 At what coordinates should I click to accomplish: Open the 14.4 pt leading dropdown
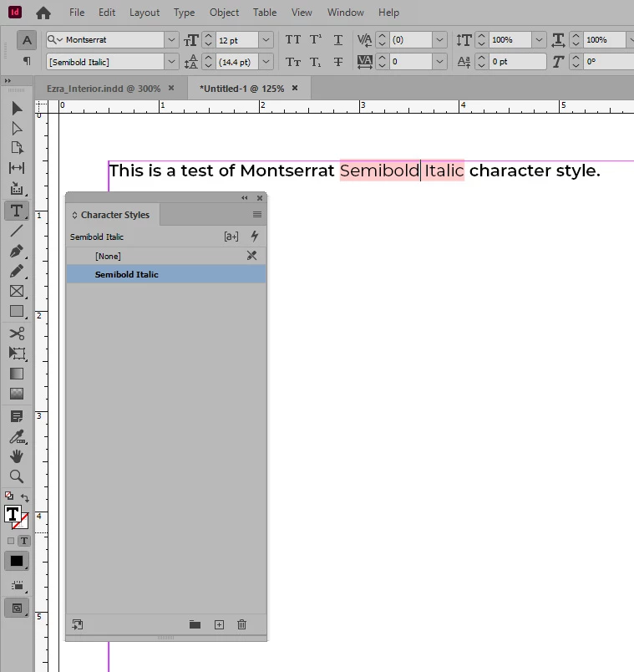[266, 62]
